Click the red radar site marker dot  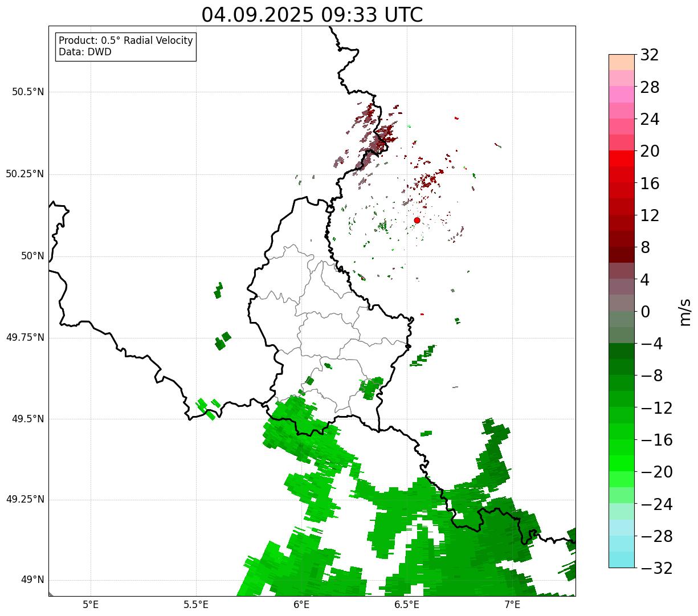417,220
